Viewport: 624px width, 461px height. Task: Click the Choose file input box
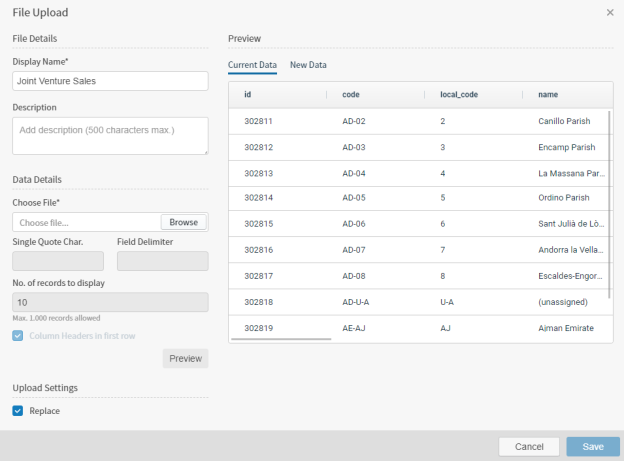coord(86,222)
